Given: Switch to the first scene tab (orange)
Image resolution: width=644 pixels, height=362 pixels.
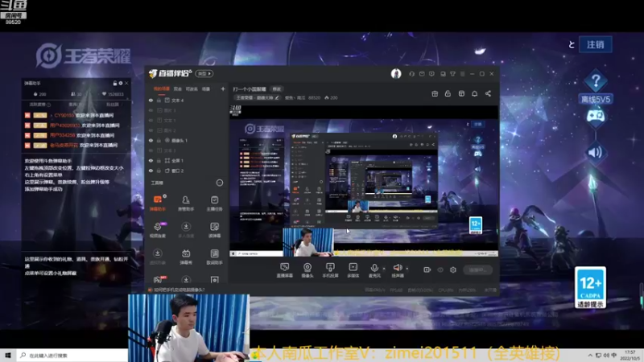Looking at the screenshot, I should click(x=162, y=88).
